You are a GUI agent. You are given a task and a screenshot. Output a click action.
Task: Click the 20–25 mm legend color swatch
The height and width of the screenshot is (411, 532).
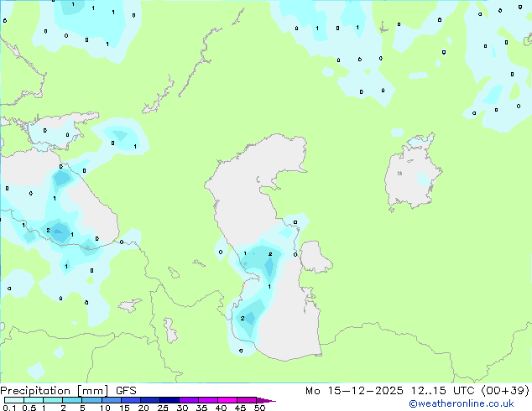click(150, 400)
